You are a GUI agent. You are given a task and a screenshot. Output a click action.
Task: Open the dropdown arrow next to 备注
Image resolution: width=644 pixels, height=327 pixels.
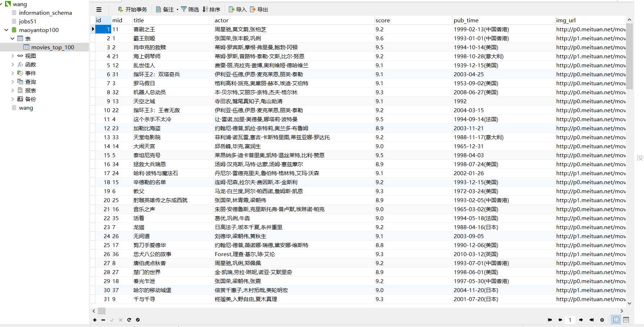(177, 10)
